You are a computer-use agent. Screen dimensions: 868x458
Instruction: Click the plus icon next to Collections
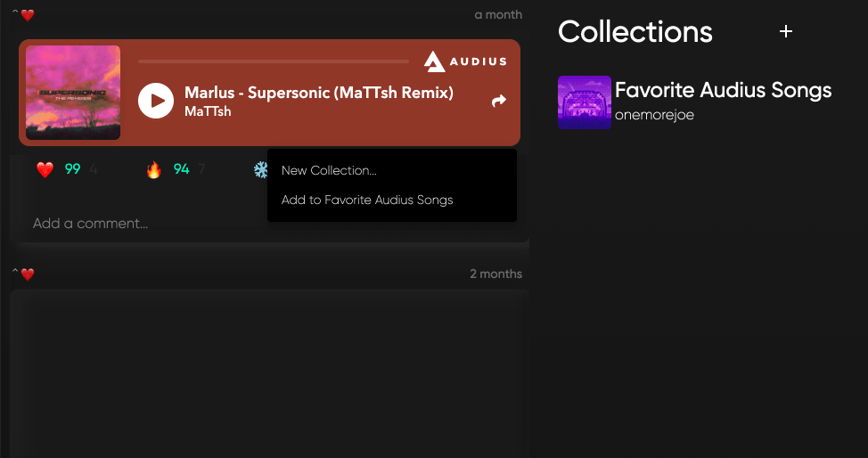pyautogui.click(x=785, y=31)
